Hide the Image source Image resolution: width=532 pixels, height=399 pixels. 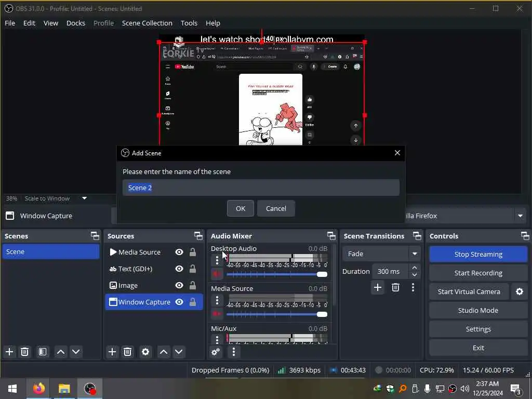(x=179, y=285)
